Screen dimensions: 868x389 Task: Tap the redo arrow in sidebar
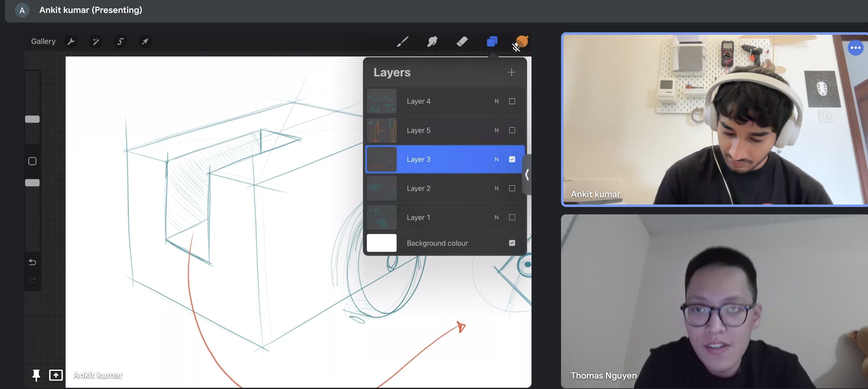point(32,280)
